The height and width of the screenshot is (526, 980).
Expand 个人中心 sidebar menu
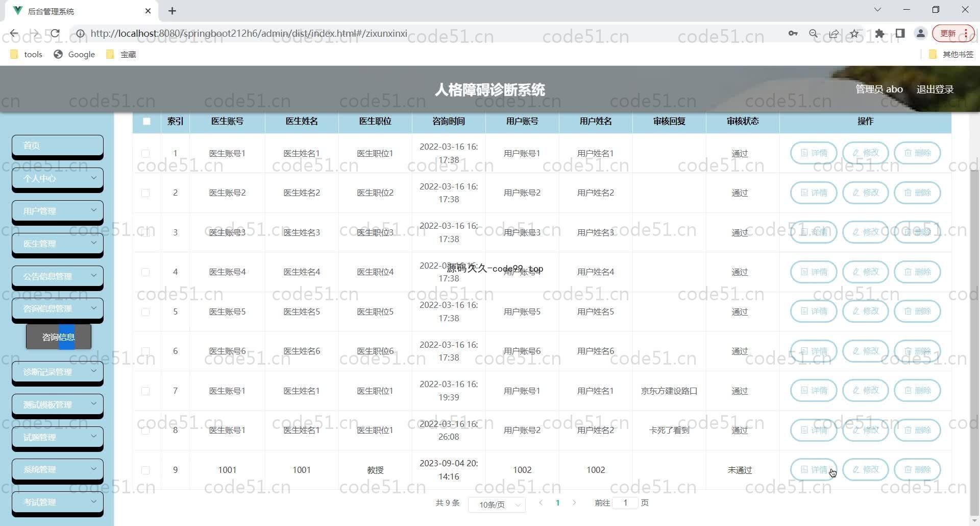click(58, 178)
